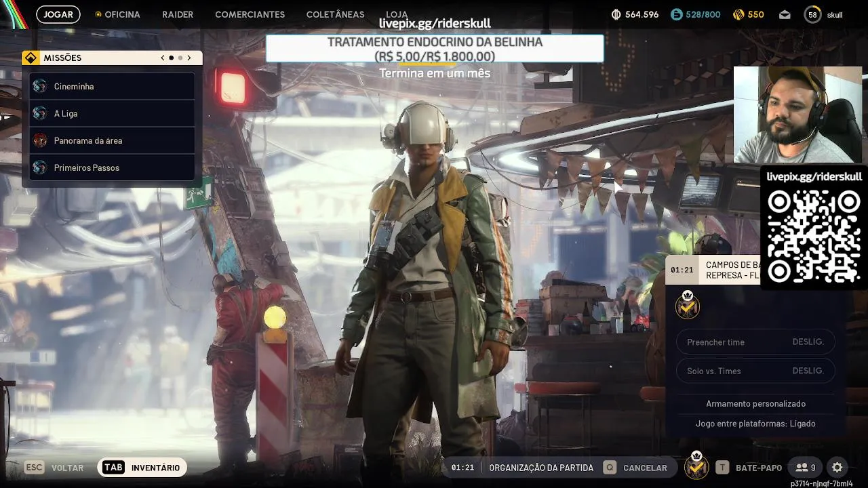Open the COLETÂNEAS tab

[x=335, y=14]
